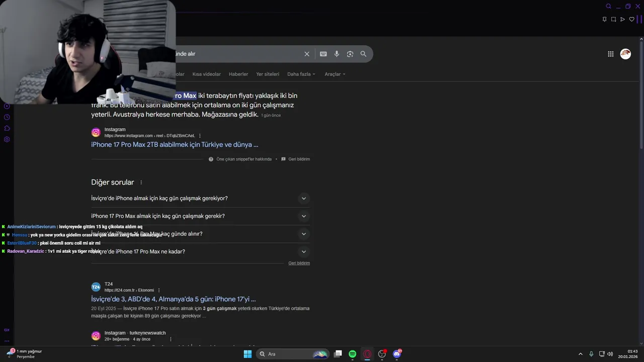Switch to Kısa videolar tab
Image resolution: width=644 pixels, height=362 pixels.
(206, 74)
